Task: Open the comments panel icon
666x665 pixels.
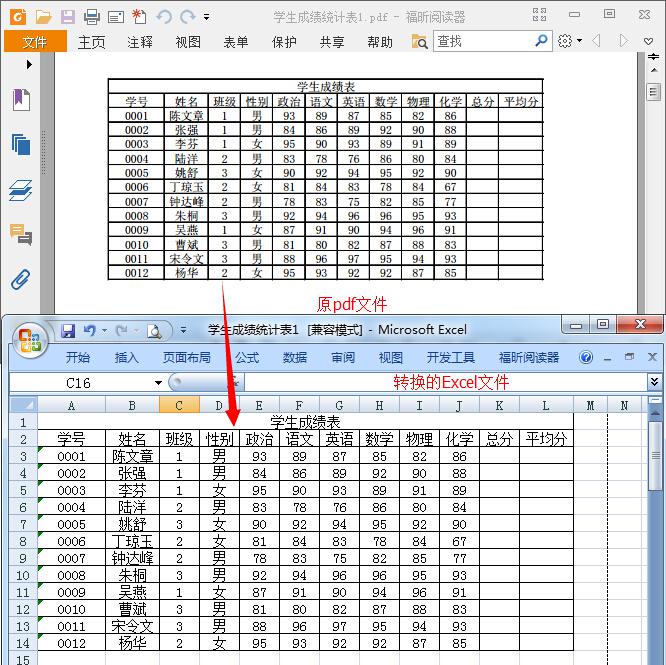Action: [21, 234]
